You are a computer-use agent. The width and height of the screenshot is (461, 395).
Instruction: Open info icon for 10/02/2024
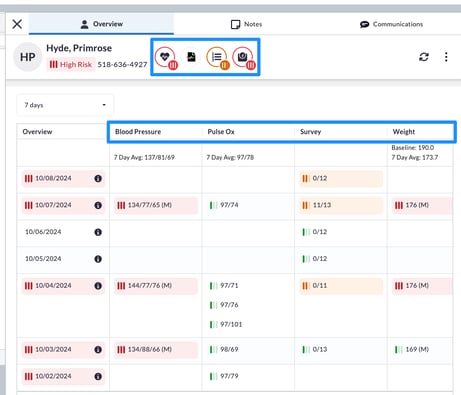[x=98, y=377]
